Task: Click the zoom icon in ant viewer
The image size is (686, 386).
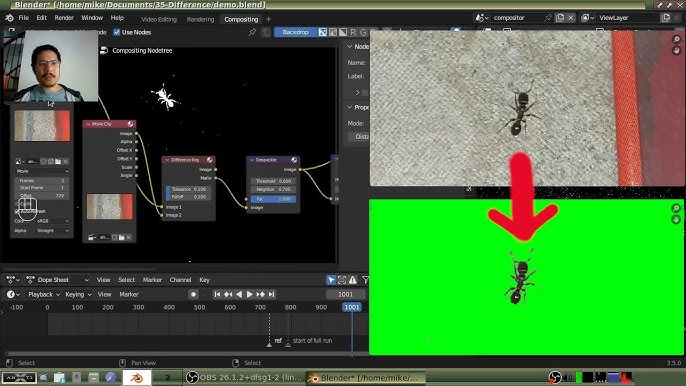Action: pos(676,40)
